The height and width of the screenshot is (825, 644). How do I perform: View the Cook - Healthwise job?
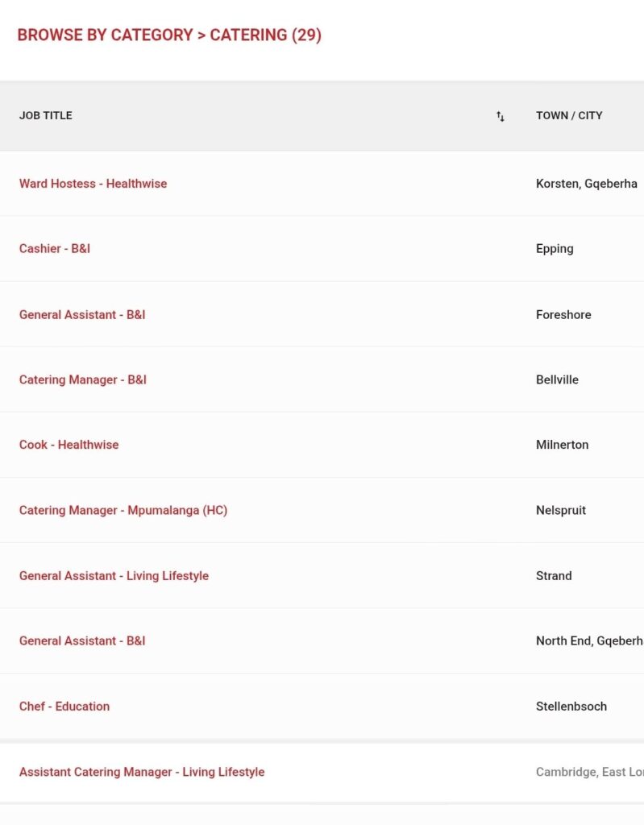[69, 445]
